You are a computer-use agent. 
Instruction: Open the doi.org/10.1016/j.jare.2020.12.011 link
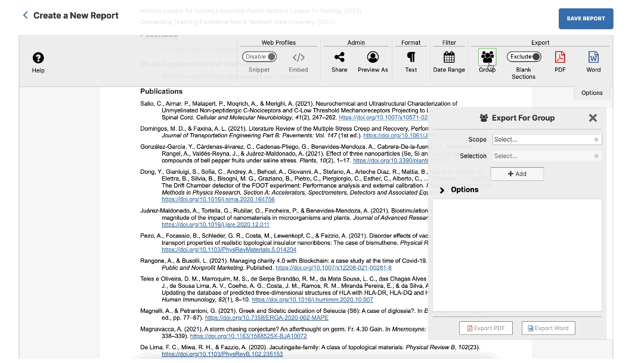pyautogui.click(x=216, y=224)
